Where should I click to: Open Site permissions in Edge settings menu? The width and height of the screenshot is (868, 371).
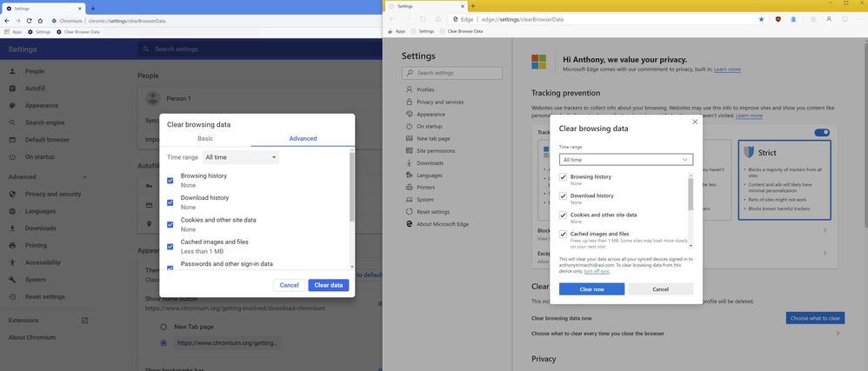[436, 151]
